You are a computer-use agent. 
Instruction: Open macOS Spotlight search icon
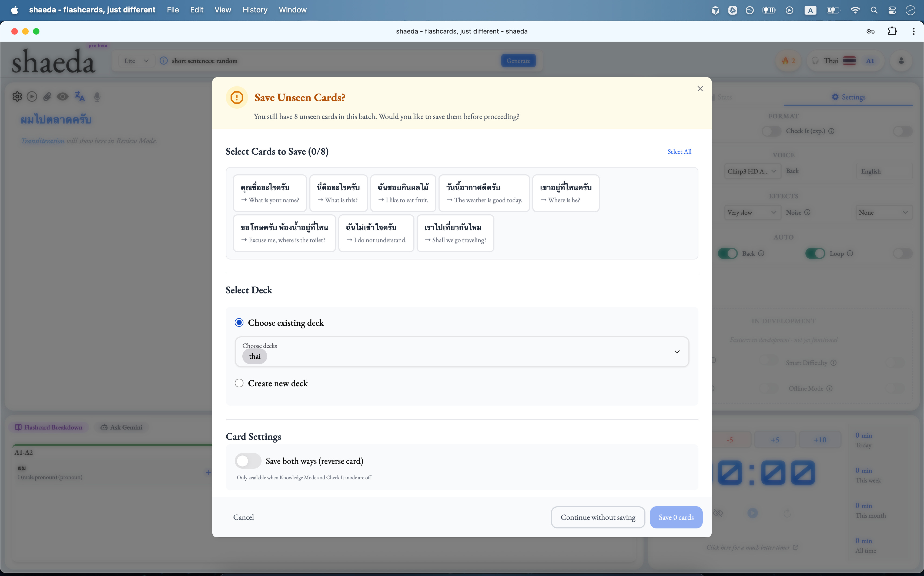(x=874, y=10)
